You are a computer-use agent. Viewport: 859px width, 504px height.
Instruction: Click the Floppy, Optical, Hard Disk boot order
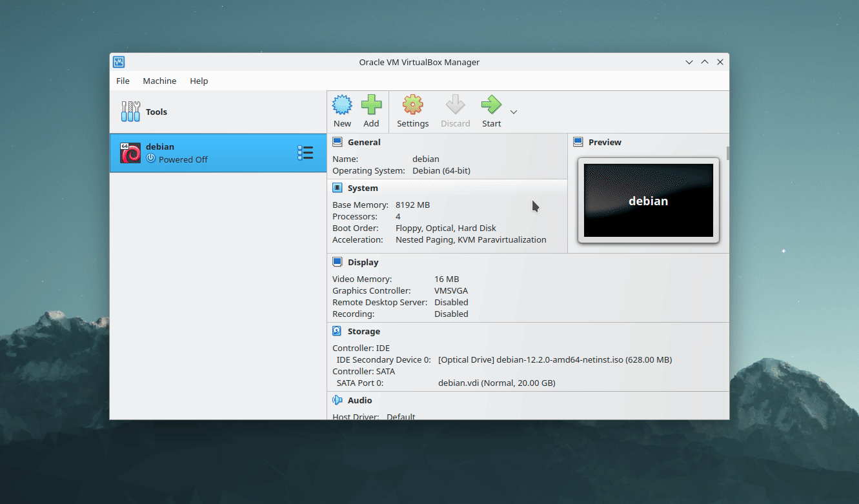446,228
